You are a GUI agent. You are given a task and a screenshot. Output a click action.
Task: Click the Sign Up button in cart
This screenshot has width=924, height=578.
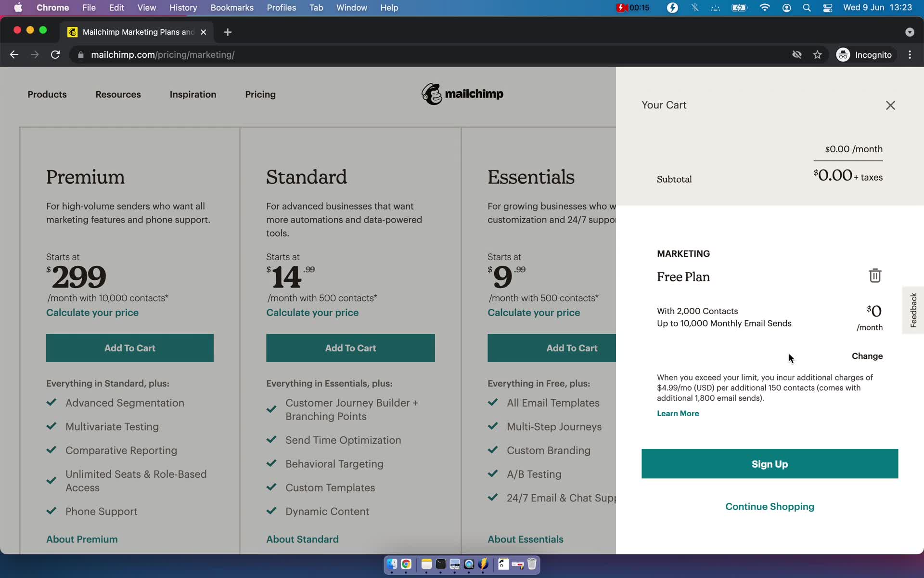pos(770,464)
